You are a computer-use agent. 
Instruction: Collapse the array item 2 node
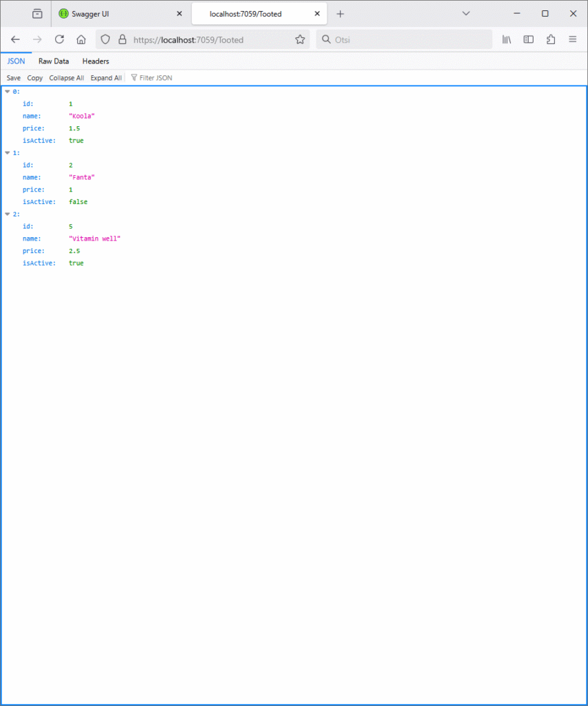pyautogui.click(x=8, y=214)
